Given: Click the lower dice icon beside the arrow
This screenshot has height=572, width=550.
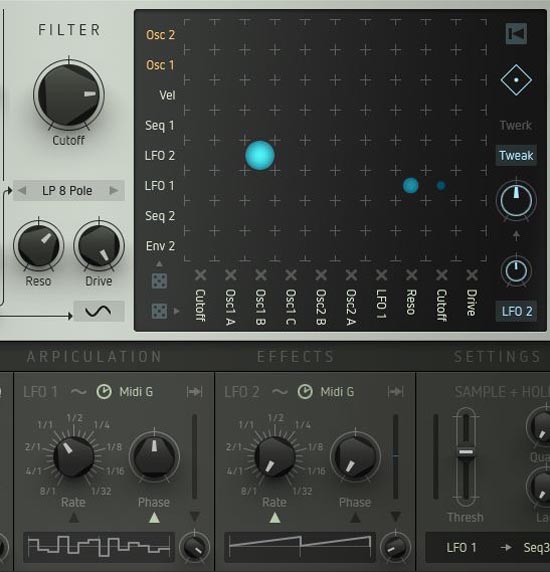Looking at the screenshot, I should [x=159, y=311].
